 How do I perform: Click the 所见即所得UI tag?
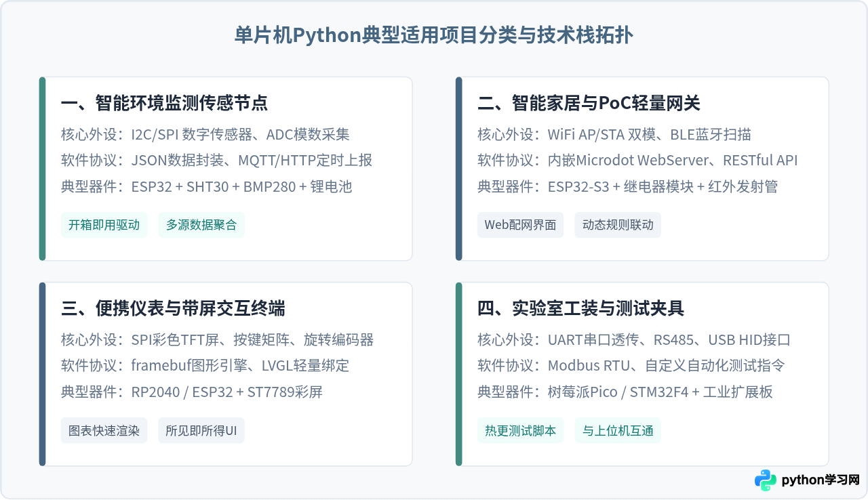tap(201, 431)
